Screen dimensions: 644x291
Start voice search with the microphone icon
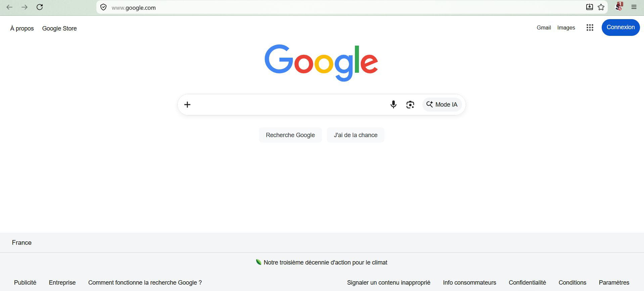[x=394, y=105]
